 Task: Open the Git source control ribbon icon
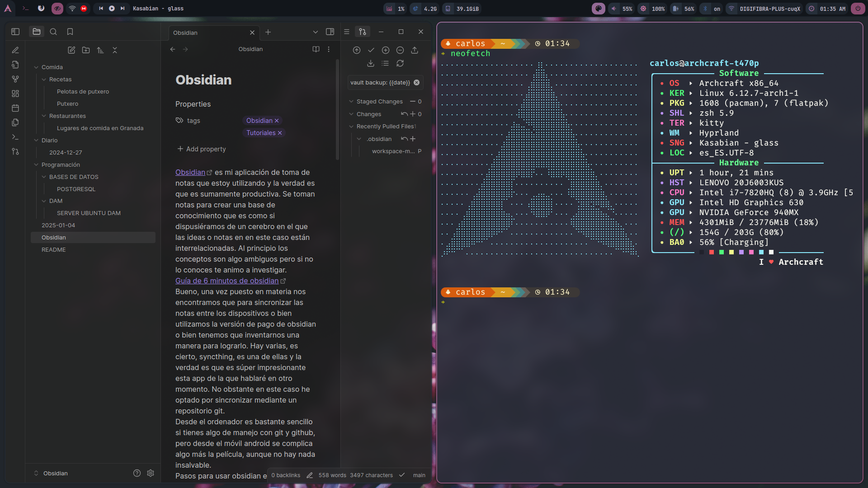(x=15, y=151)
